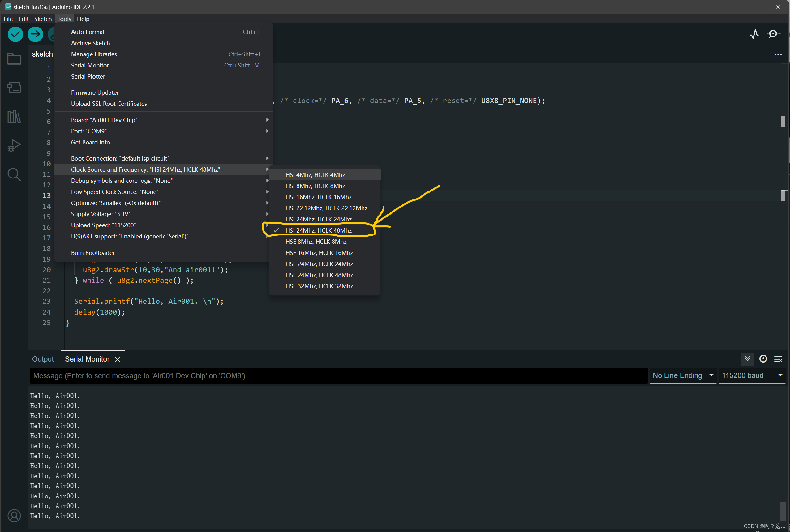The image size is (790, 532).
Task: Select HSI 16Mhz, HCLK 16Mhz clock option
Action: click(x=324, y=197)
